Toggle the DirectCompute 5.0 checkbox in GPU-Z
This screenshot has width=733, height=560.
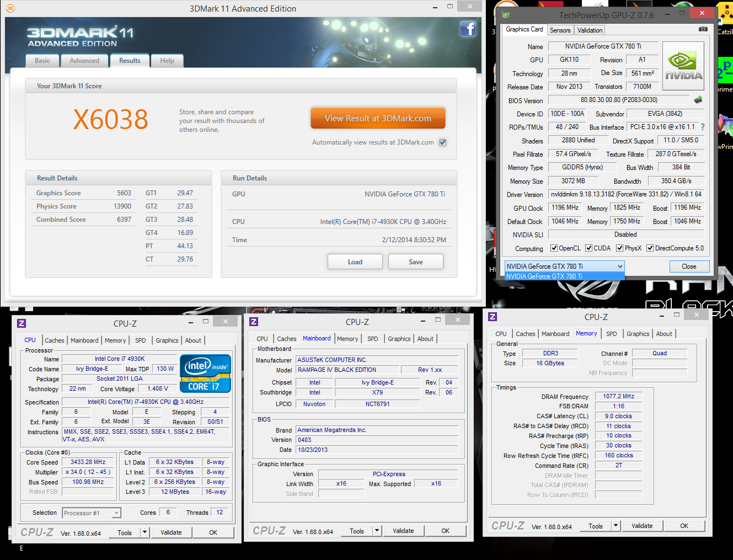(650, 248)
